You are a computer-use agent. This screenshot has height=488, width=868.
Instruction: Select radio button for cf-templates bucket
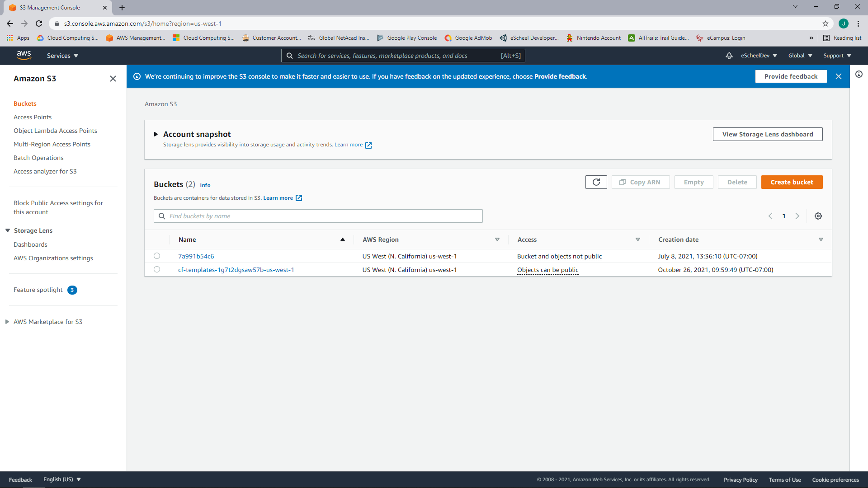(x=157, y=269)
